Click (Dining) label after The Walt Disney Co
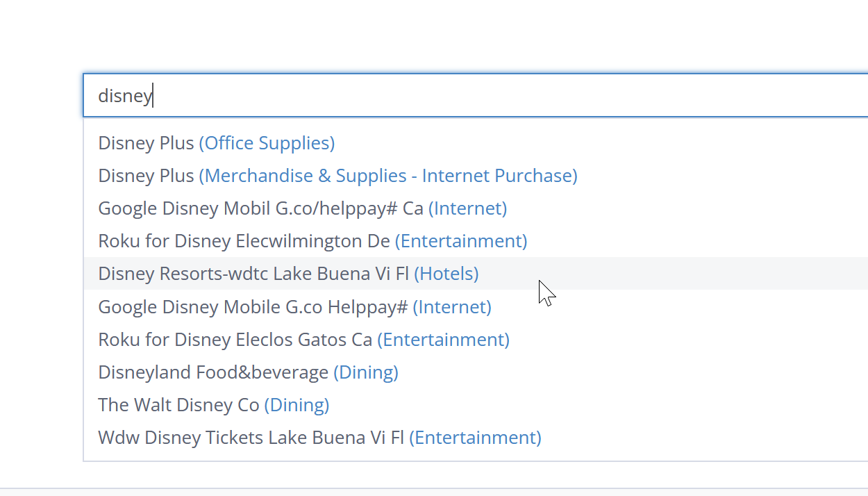 297,405
